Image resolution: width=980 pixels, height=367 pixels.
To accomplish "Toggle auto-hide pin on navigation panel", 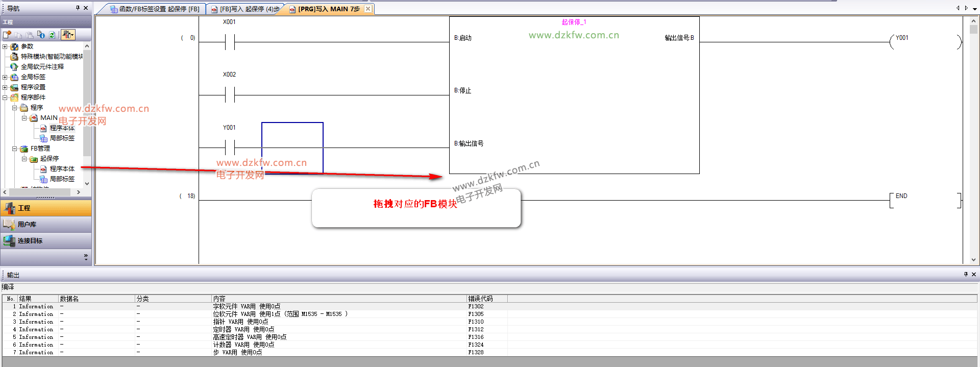I will pos(78,8).
